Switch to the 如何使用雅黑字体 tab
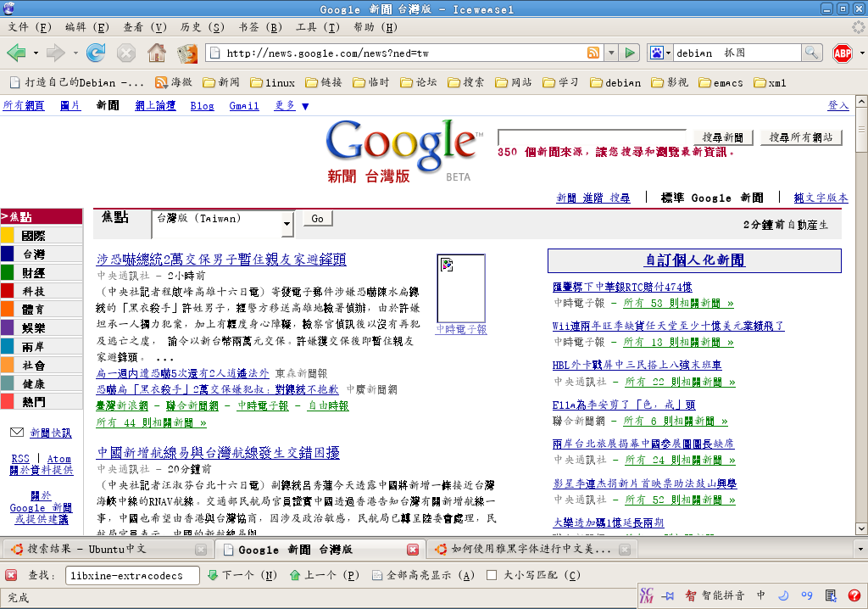This screenshot has width=868, height=609. tap(531, 549)
